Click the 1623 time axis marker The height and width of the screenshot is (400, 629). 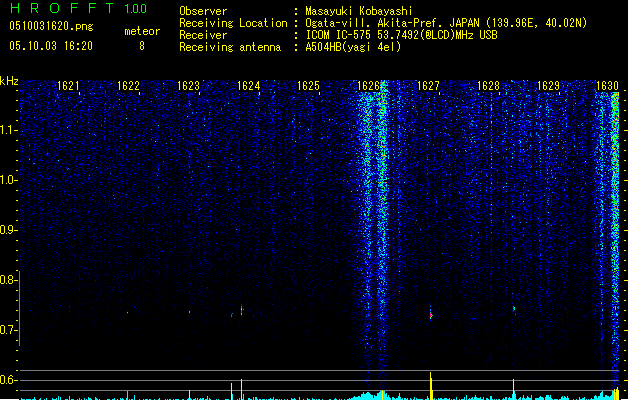[x=188, y=86]
